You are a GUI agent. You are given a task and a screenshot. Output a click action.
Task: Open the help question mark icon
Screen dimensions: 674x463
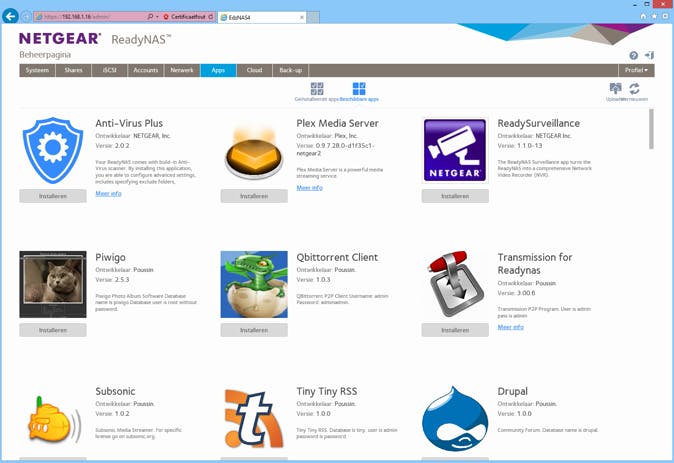pyautogui.click(x=634, y=55)
